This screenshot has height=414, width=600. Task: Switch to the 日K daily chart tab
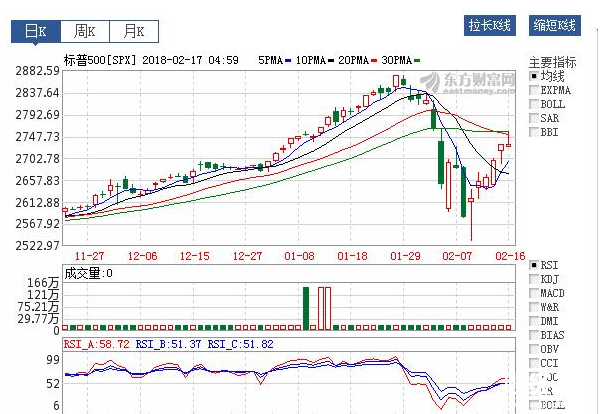pos(36,31)
